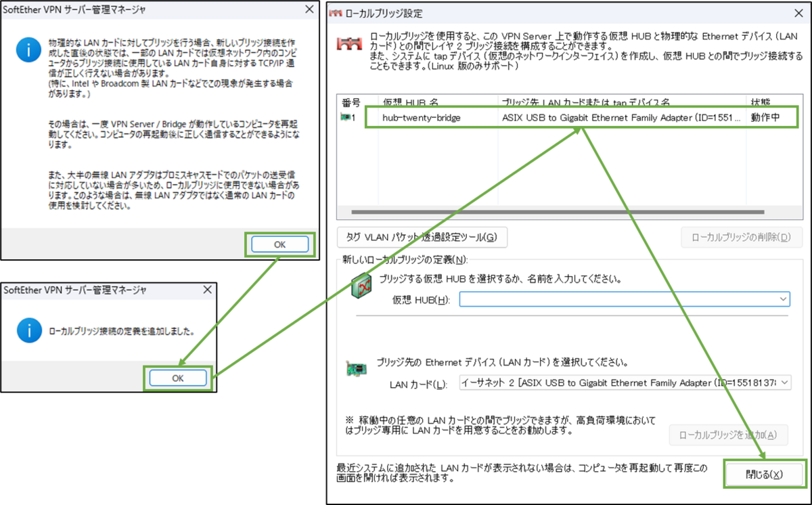This screenshot has width=812, height=505.
Task: Click タグ VLAN パケット透過設定ツール(G) button
Action: [x=422, y=237]
